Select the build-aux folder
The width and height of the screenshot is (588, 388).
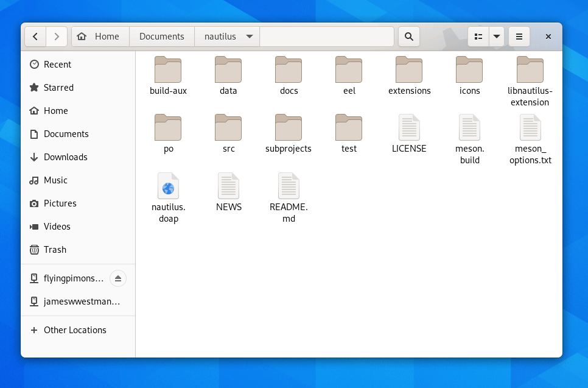tap(168, 76)
